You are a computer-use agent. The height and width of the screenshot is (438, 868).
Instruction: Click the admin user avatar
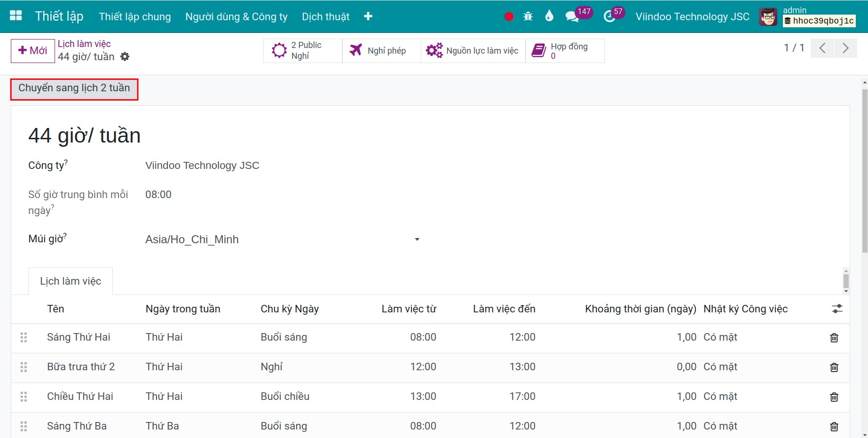coord(768,17)
